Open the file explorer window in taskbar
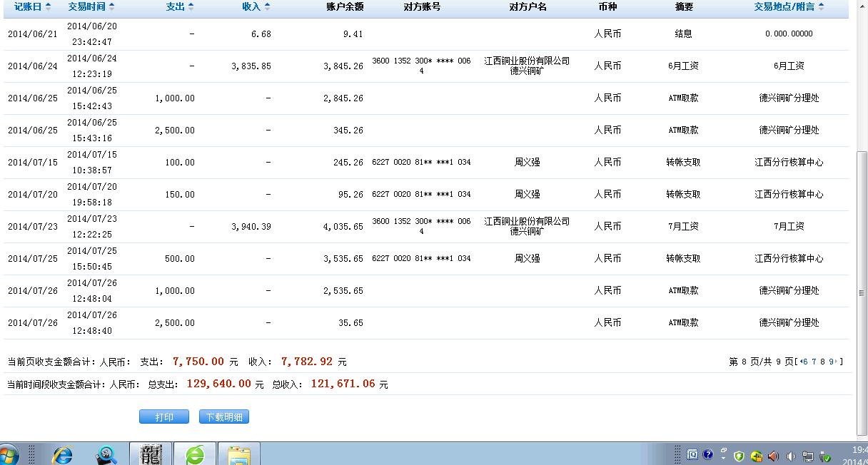This screenshot has width=868, height=465. pos(239,454)
